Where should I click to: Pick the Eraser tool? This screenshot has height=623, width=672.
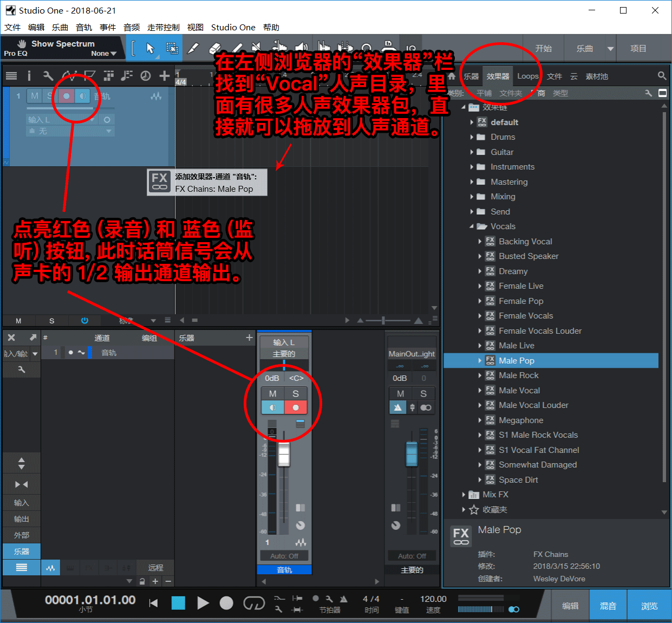tap(214, 48)
